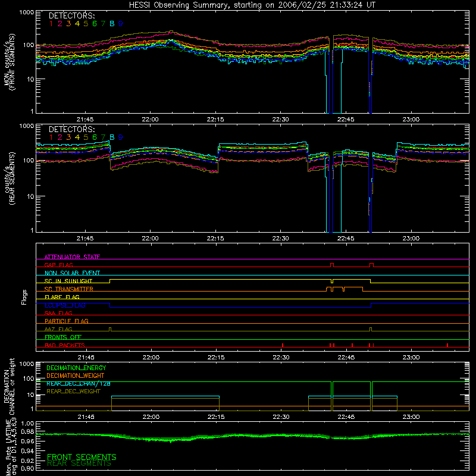Click 23:00 tick label under Flags plot
The height and width of the screenshot is (476, 476).
click(x=411, y=358)
